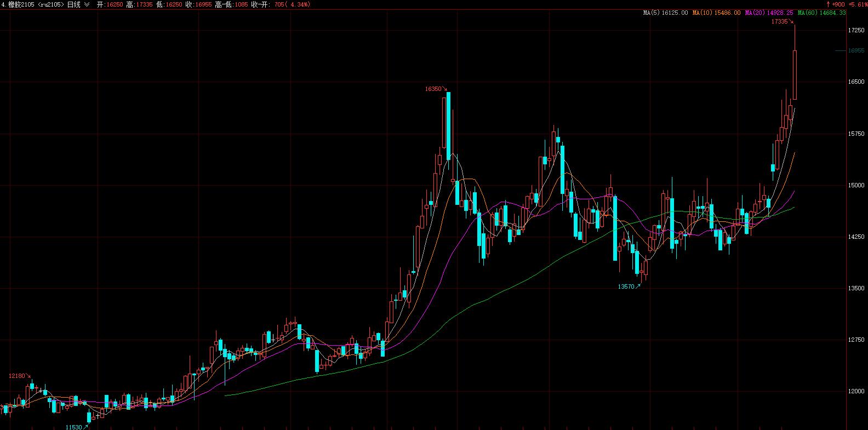Click the 16955 current price tag
The height and width of the screenshot is (430, 868).
coord(856,51)
